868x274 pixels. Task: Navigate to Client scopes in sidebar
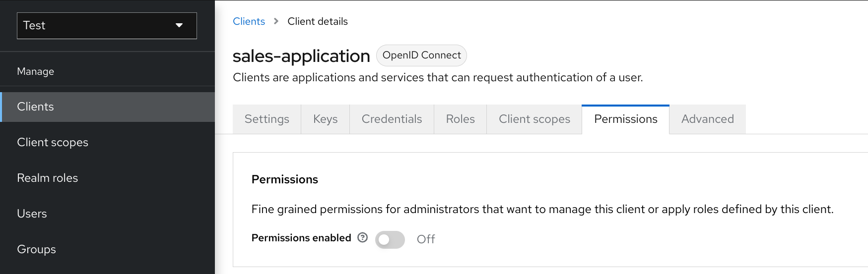53,143
